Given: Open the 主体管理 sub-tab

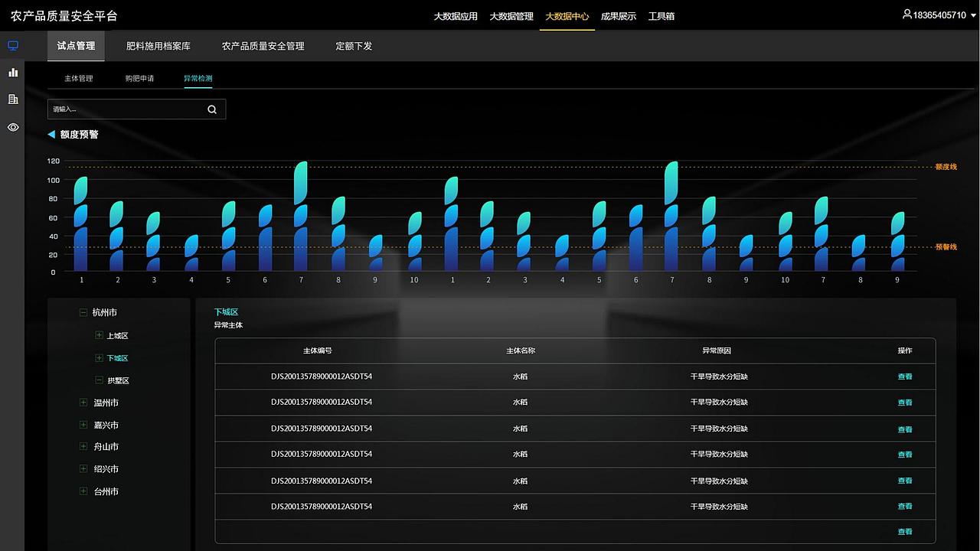Looking at the screenshot, I should 78,79.
